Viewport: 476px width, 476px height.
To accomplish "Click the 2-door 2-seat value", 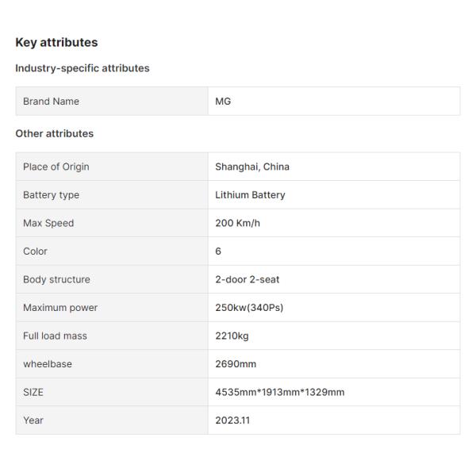I will (248, 279).
